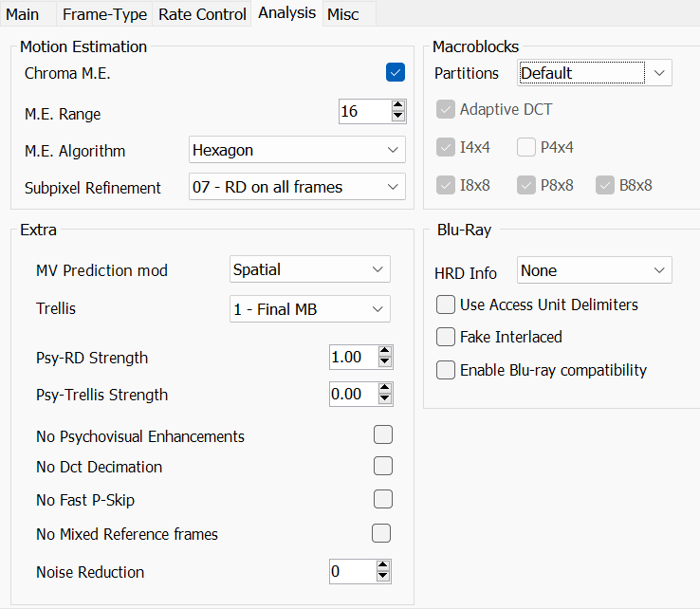Decrease M.E. Range with down arrow
700x609 pixels.
tap(398, 117)
